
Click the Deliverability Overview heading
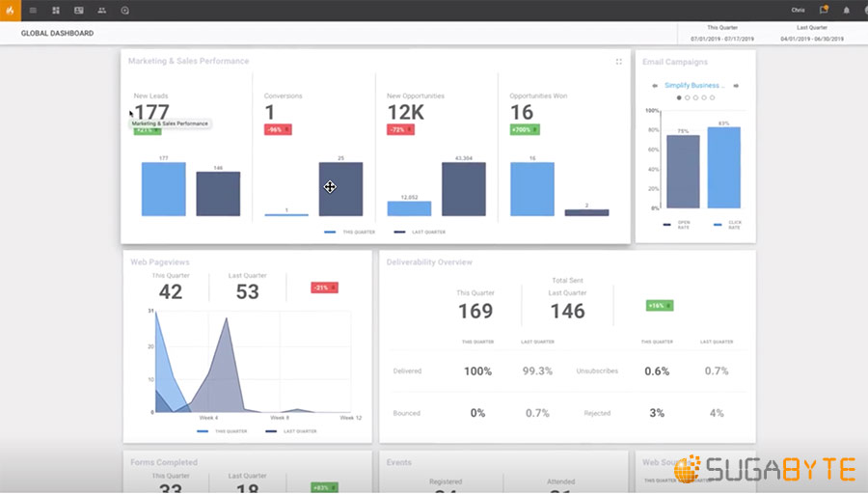tap(429, 261)
